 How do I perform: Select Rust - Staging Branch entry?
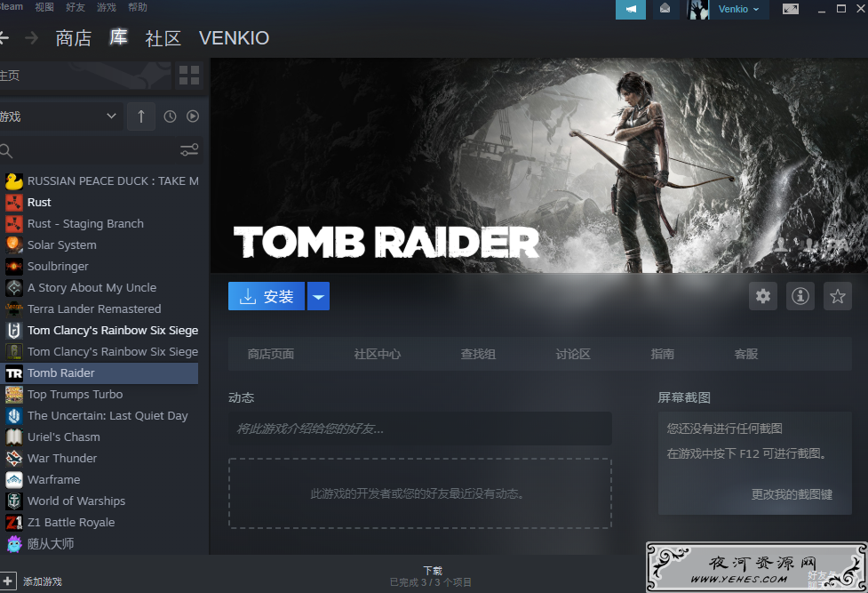(x=100, y=224)
